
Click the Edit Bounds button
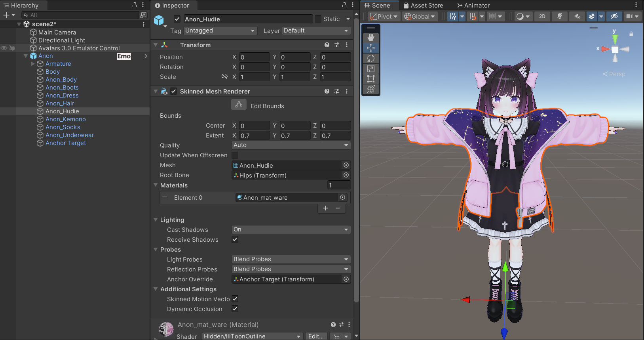pyautogui.click(x=239, y=105)
